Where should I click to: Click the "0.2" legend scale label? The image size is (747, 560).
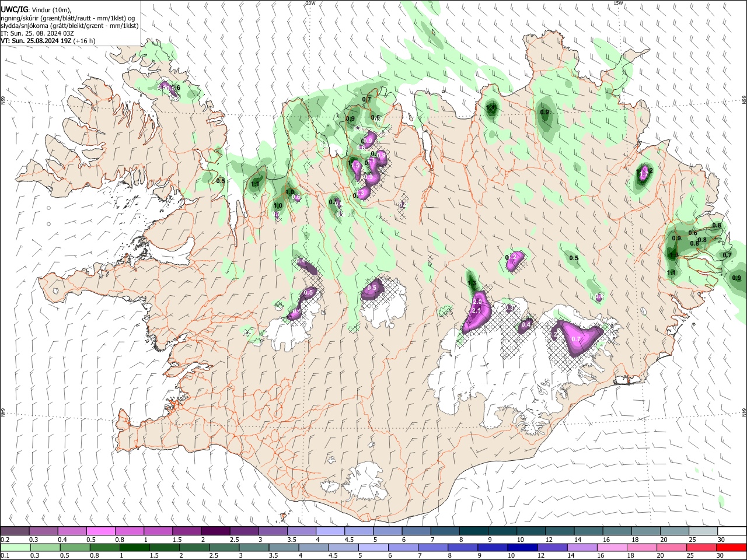(4, 540)
